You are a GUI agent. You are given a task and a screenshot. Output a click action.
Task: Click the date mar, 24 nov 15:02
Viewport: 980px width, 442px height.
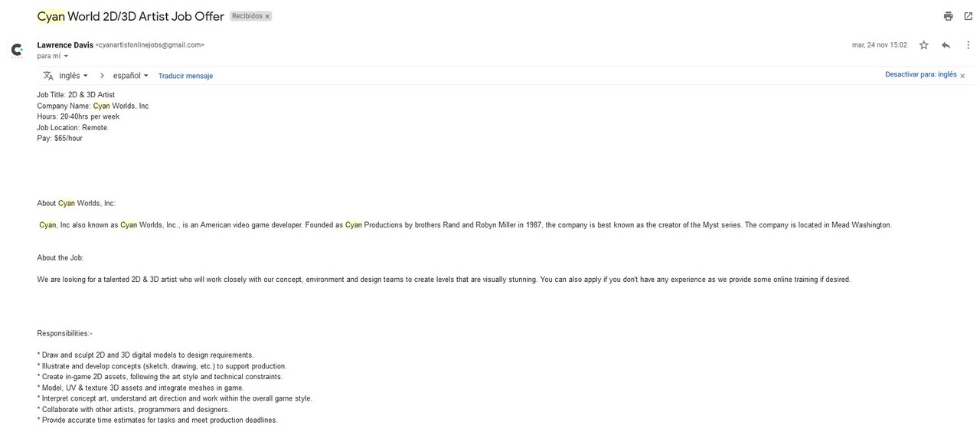880,45
